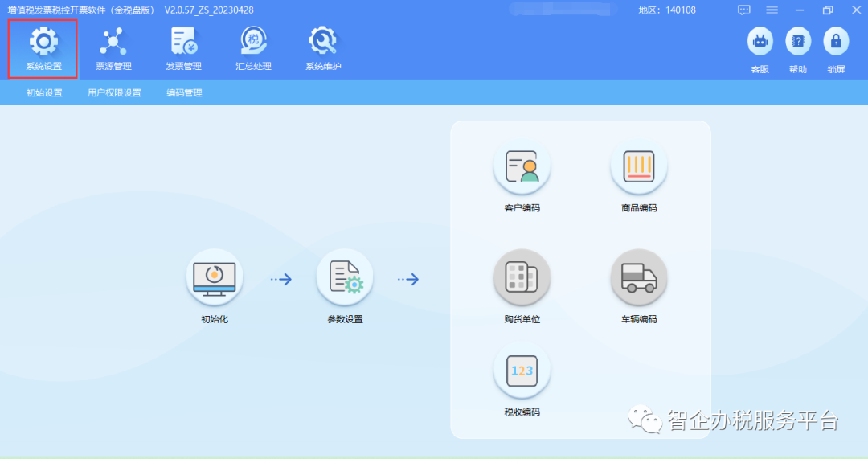Image resolution: width=868 pixels, height=459 pixels.
Task: Click the 客服 robot icon
Action: pyautogui.click(x=760, y=42)
